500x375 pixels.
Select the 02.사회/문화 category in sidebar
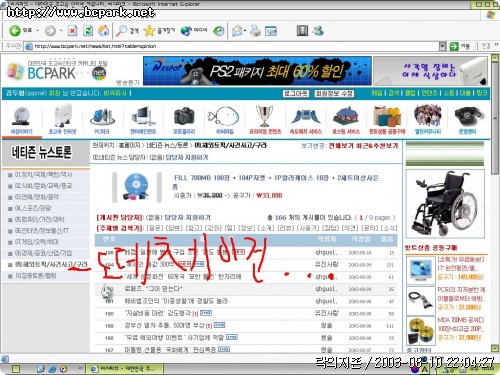tap(43, 186)
